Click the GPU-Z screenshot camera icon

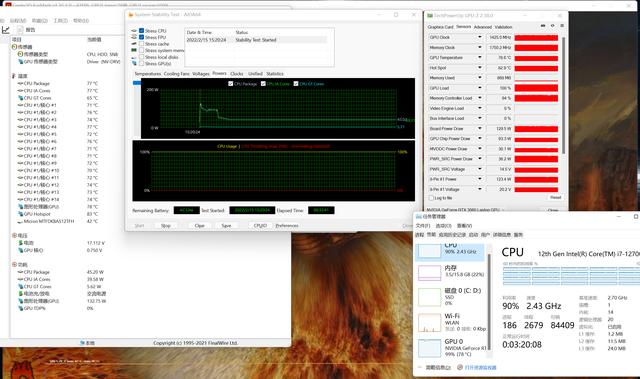pyautogui.click(x=543, y=26)
